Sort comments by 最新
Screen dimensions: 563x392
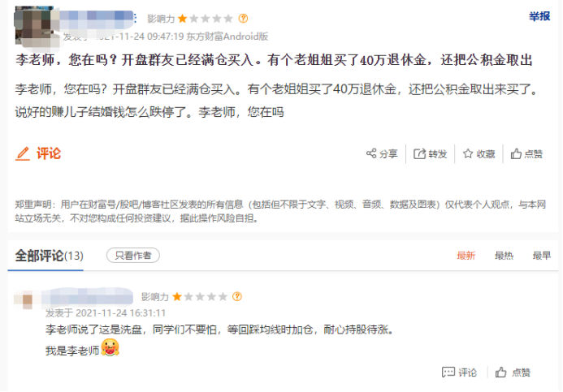466,256
